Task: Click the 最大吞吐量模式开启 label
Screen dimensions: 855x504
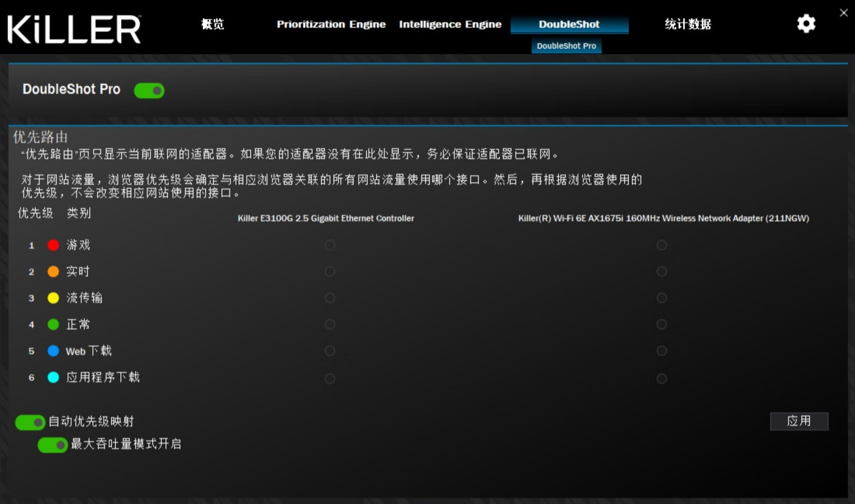Action: (x=126, y=444)
